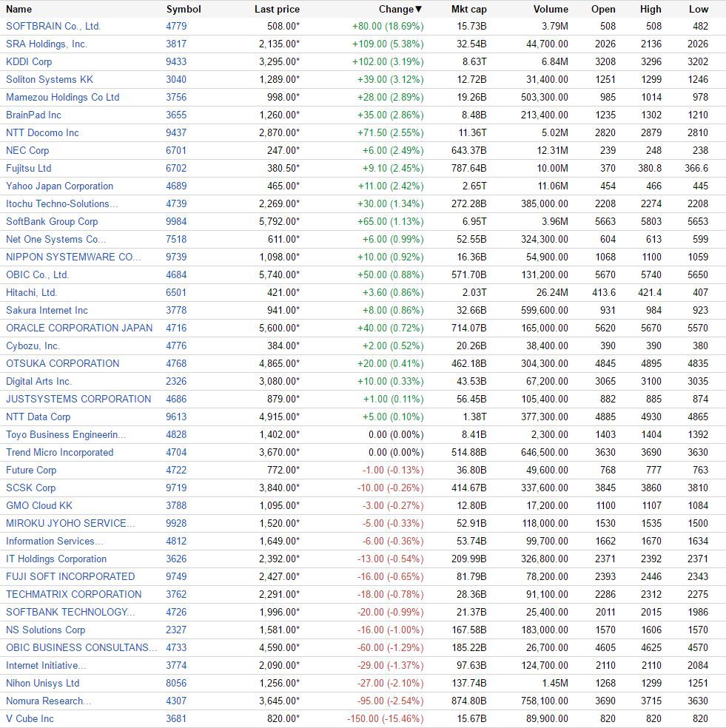Open NTT Docomo Inc link
Screen dimensions: 726x728
pos(42,132)
